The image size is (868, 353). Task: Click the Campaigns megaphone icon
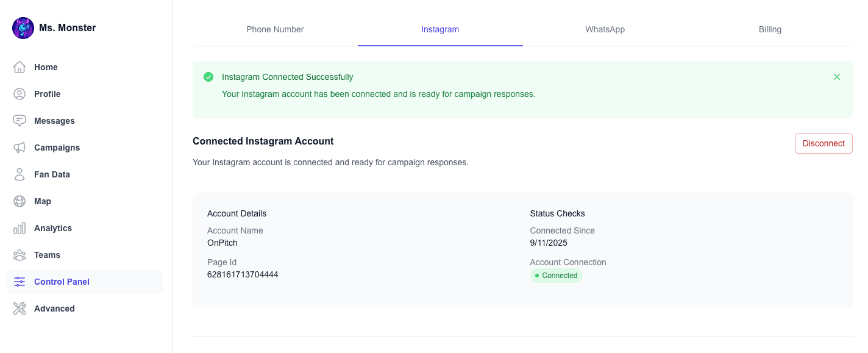pyautogui.click(x=20, y=148)
